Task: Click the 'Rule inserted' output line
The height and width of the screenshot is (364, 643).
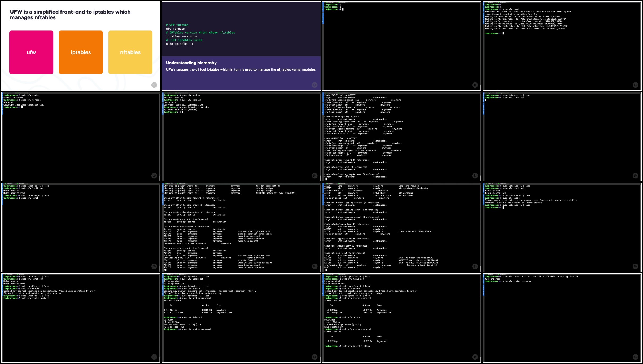Action: coord(492,279)
